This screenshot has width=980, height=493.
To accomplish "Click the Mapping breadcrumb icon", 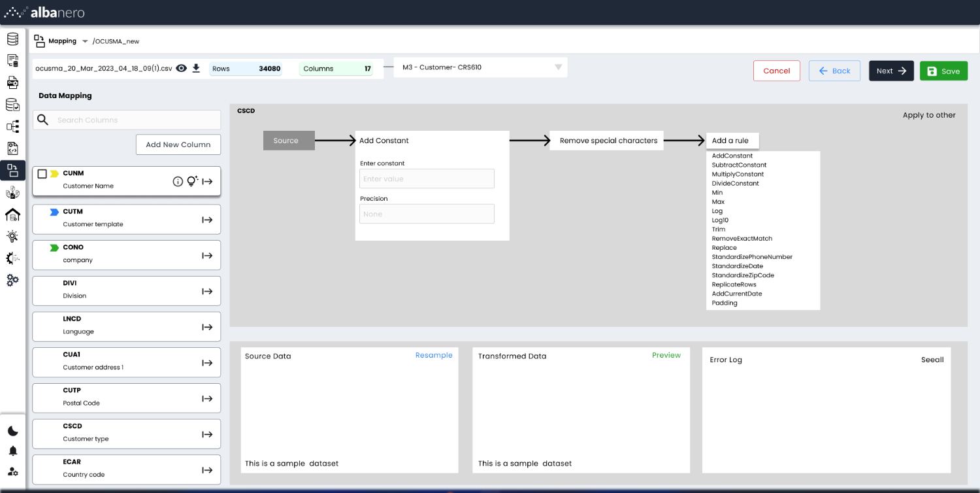I will (39, 41).
